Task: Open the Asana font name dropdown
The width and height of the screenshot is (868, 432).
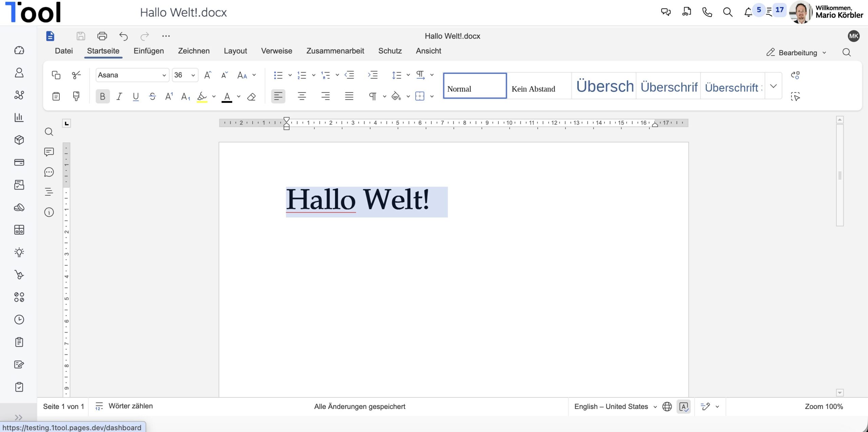Action: 164,75
